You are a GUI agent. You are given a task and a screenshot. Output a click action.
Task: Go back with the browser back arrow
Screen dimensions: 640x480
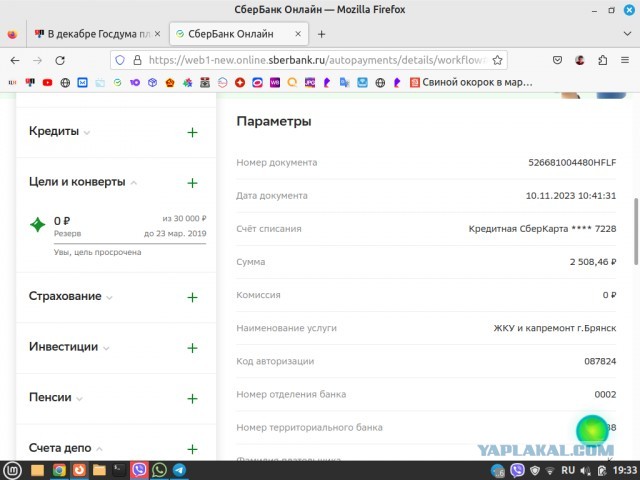point(15,60)
